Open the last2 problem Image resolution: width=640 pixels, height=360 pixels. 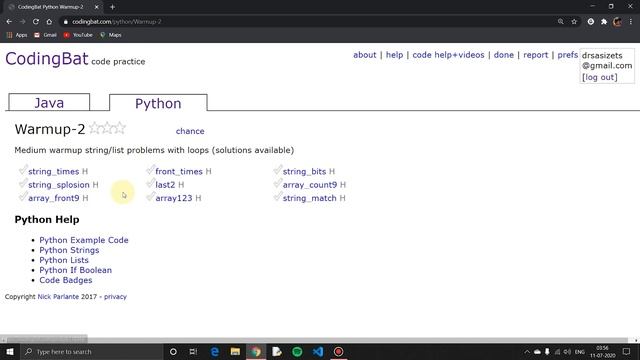(x=165, y=185)
